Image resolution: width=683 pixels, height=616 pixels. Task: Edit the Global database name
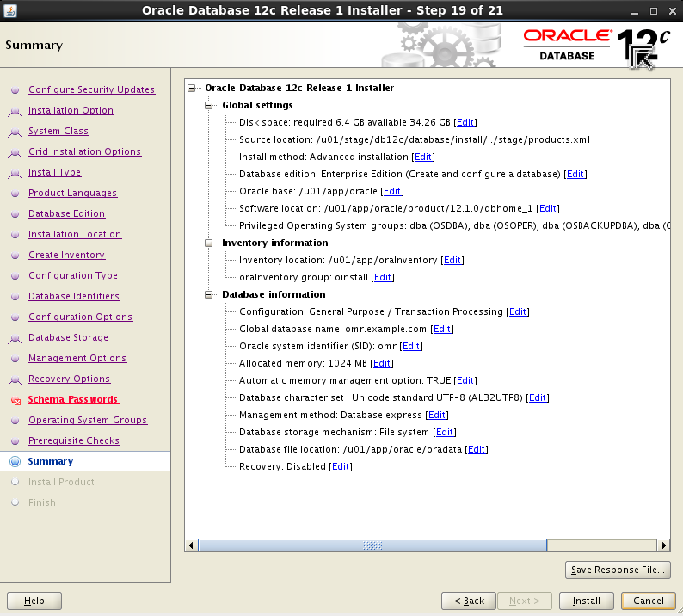point(442,329)
